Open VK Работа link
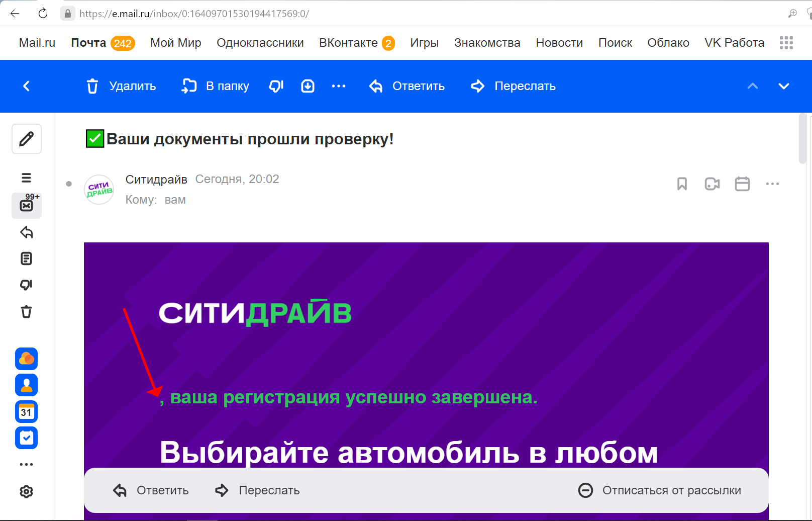The width and height of the screenshot is (812, 521). point(735,43)
